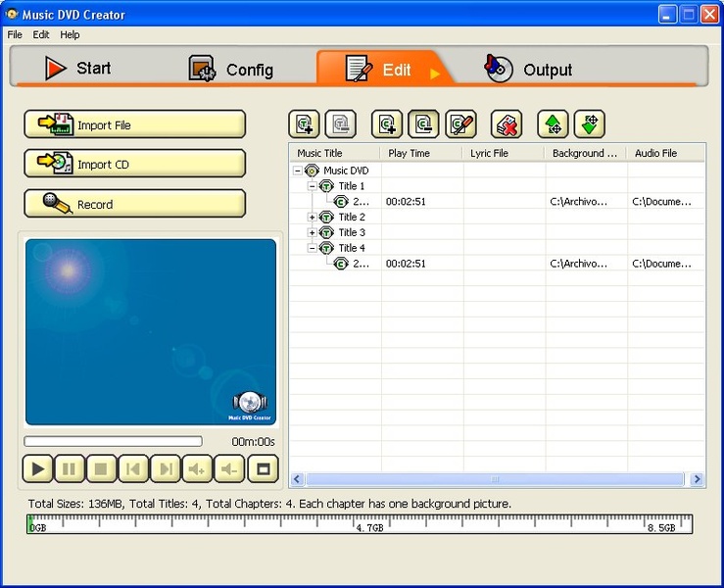Click the playback progress bar
This screenshot has width=724, height=588.
(x=113, y=441)
